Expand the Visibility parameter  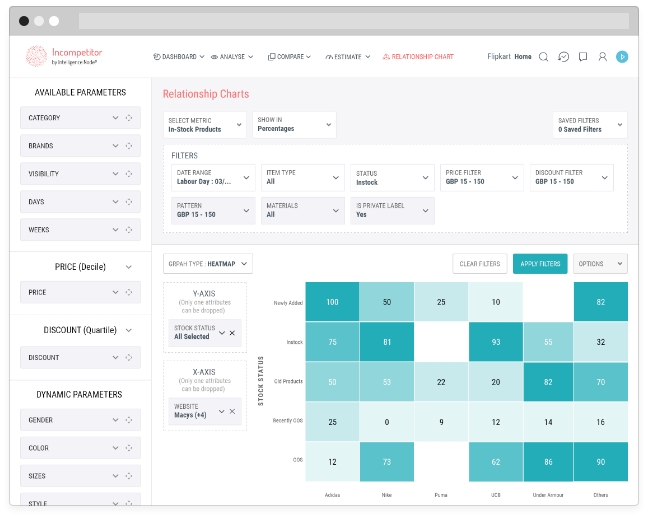(x=115, y=174)
